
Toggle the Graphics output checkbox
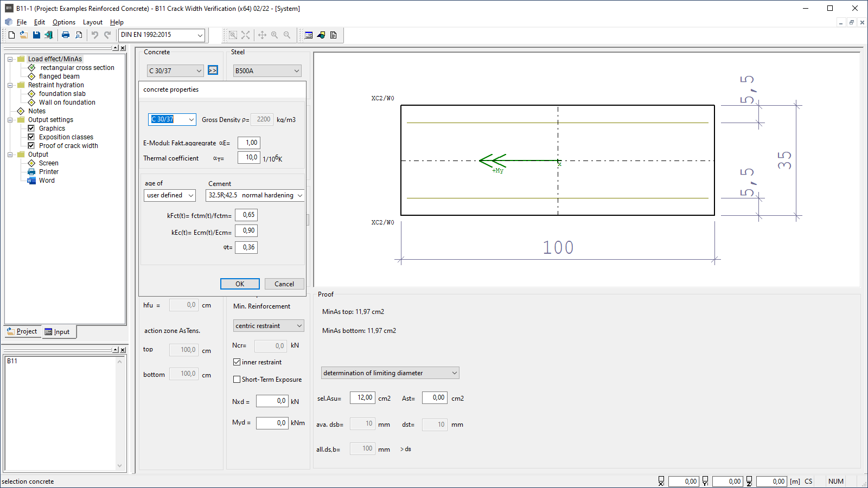(31, 129)
